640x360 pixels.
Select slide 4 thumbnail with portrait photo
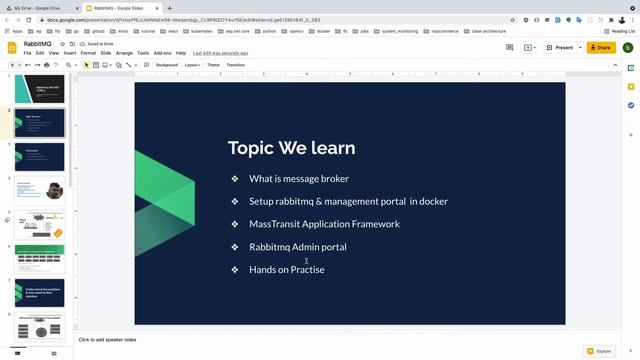(x=40, y=191)
